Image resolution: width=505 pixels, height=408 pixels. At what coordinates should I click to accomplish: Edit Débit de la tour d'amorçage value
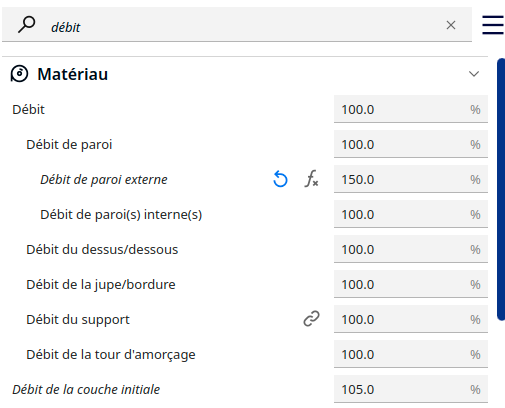(x=411, y=354)
